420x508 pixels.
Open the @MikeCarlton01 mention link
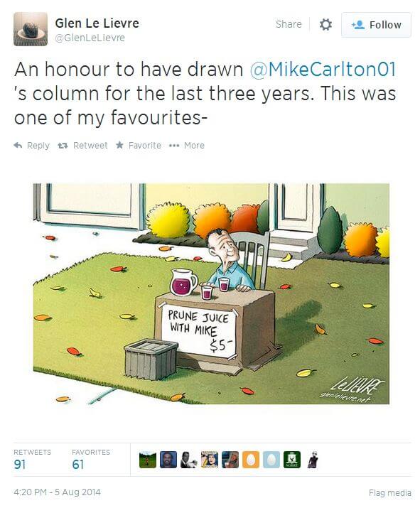click(323, 70)
